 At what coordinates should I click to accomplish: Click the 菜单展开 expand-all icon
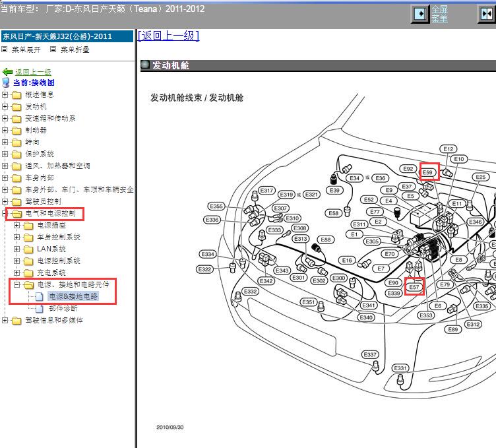click(5, 49)
